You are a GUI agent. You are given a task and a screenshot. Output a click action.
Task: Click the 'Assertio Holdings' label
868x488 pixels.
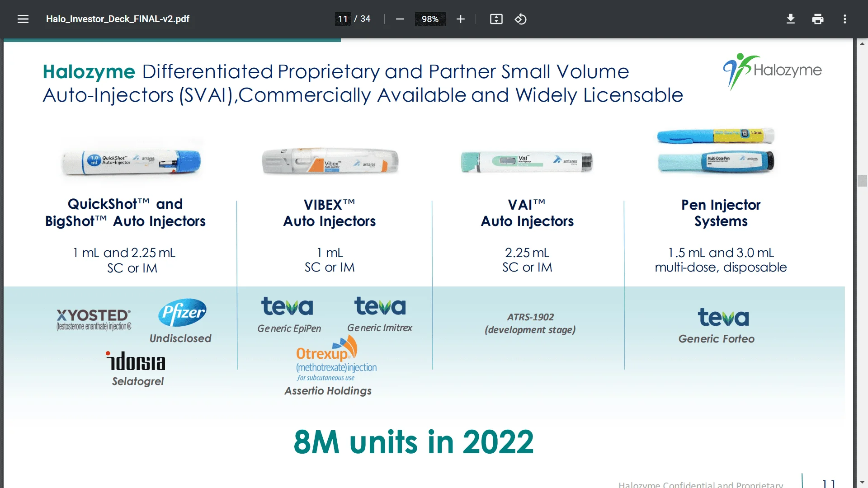(328, 391)
